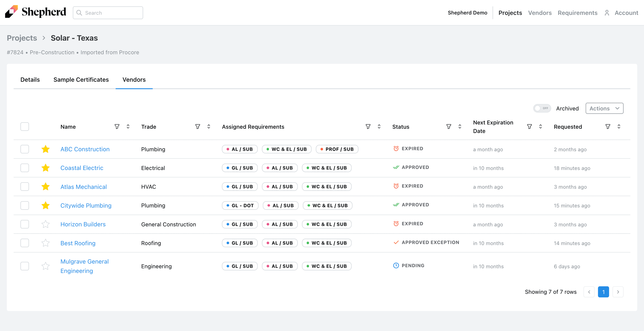Select the Atlas Mechanical row checkbox
Screen dimensions: 644x331
pyautogui.click(x=25, y=186)
